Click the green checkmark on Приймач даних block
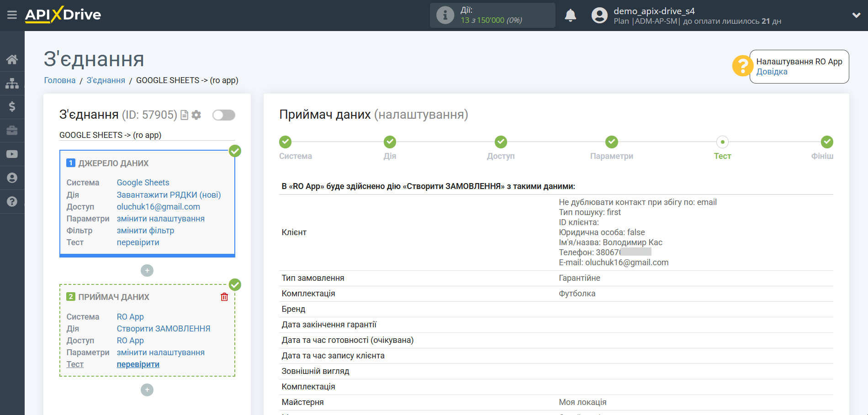Image resolution: width=868 pixels, height=415 pixels. tap(235, 284)
